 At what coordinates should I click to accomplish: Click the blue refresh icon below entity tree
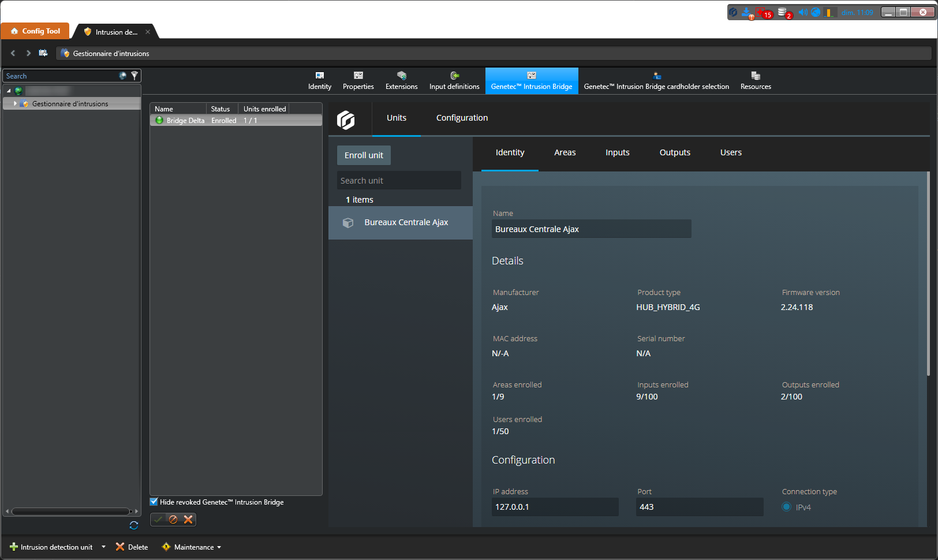click(x=134, y=525)
